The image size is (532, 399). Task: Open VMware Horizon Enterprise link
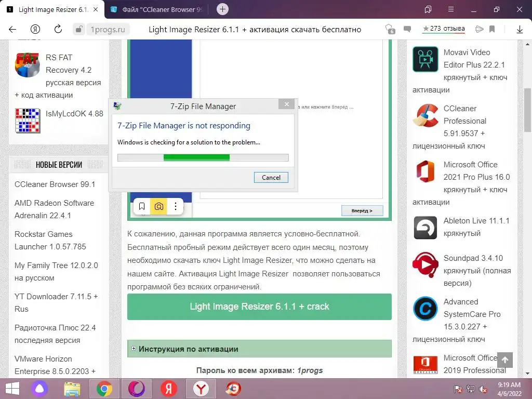(55, 365)
